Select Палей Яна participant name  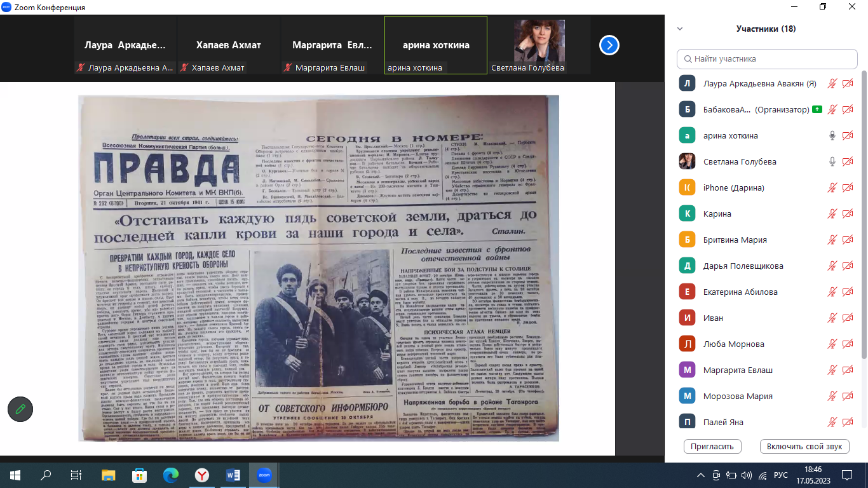point(724,422)
